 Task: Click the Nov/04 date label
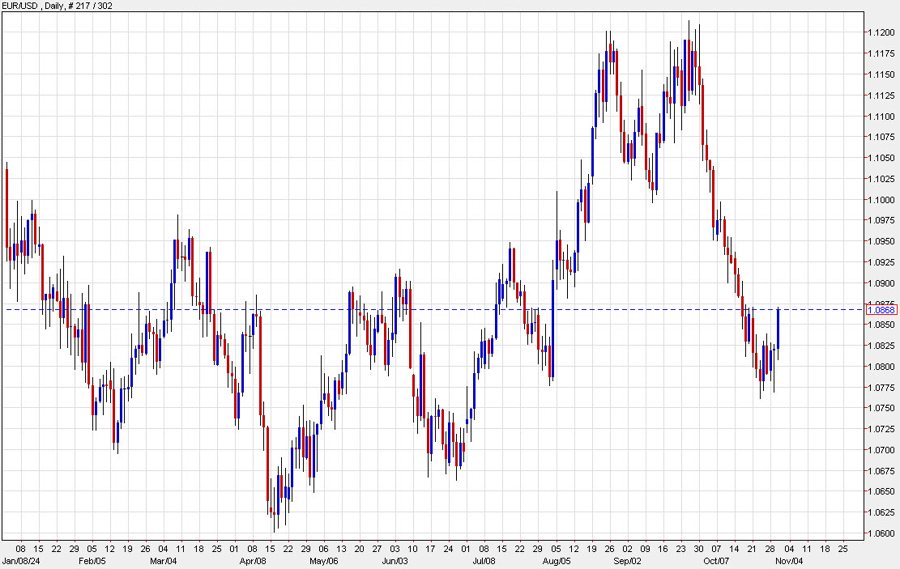[789, 561]
